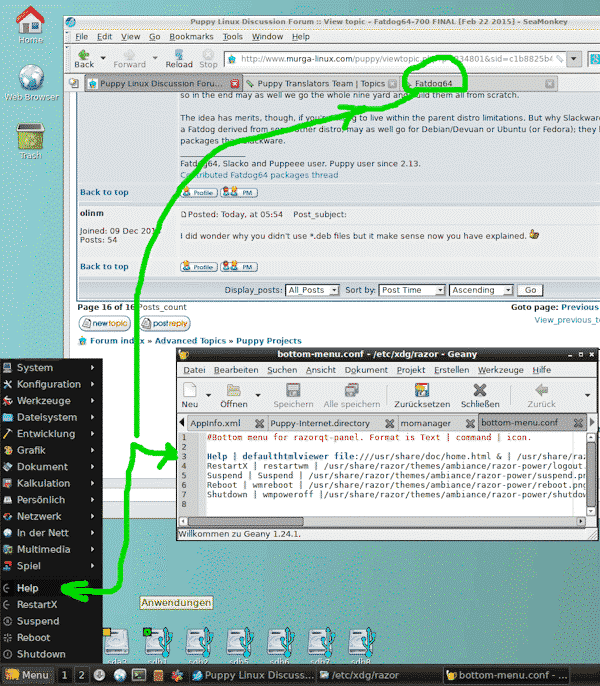Open the sdb8 USB drive icon
The height and width of the screenshot is (686, 600).
pyautogui.click(x=361, y=645)
